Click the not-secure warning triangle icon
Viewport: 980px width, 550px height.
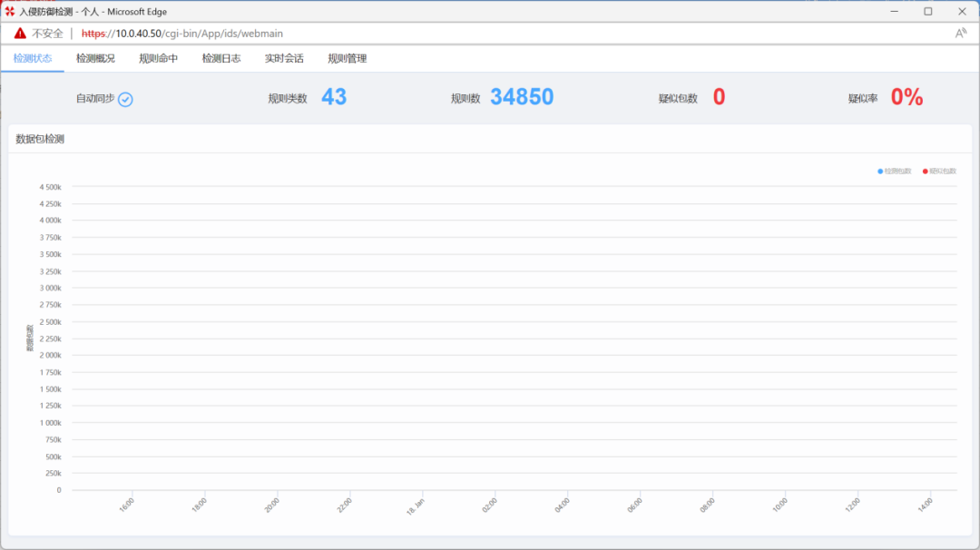click(20, 34)
